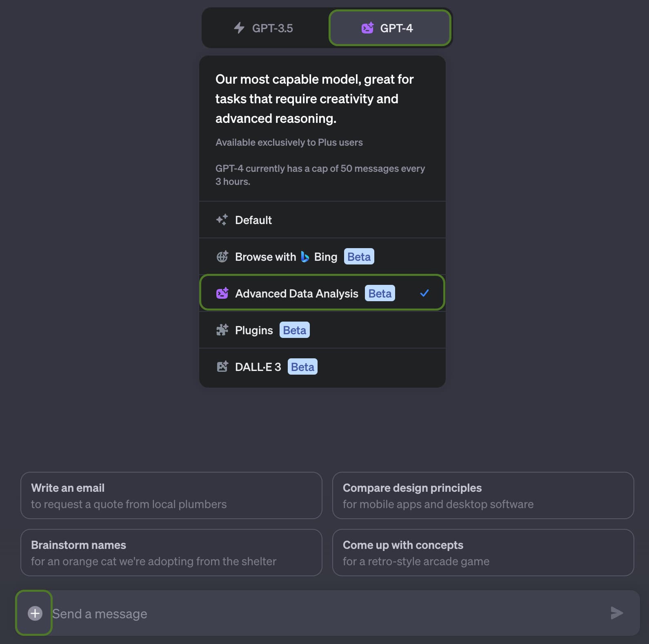The image size is (649, 644).
Task: Switch to the GPT-3.5 model tab
Action: tap(264, 28)
